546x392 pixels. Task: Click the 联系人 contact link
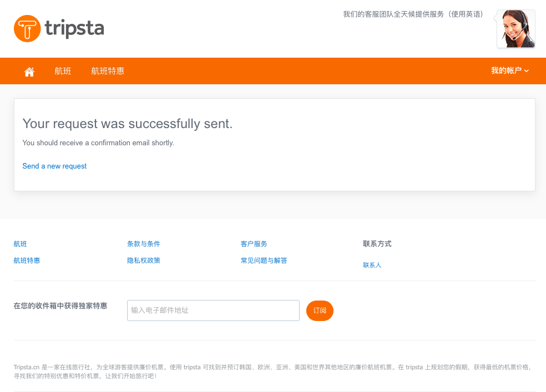point(372,265)
